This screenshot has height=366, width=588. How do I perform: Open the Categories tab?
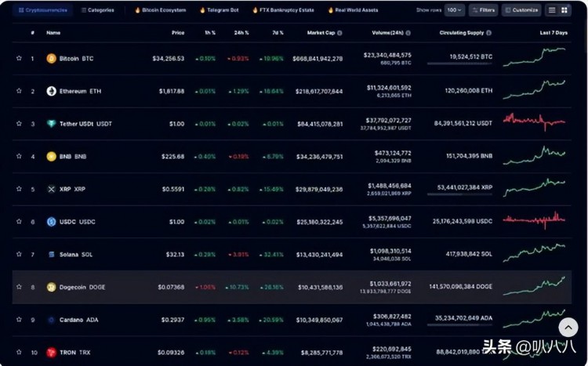pos(97,10)
